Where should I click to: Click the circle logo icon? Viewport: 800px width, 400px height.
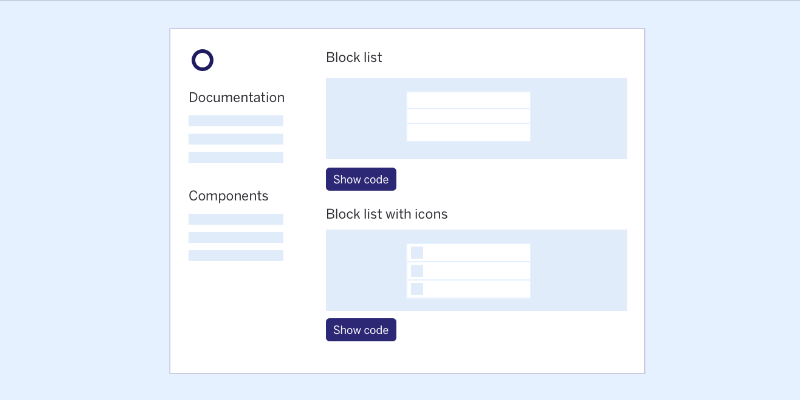click(202, 60)
